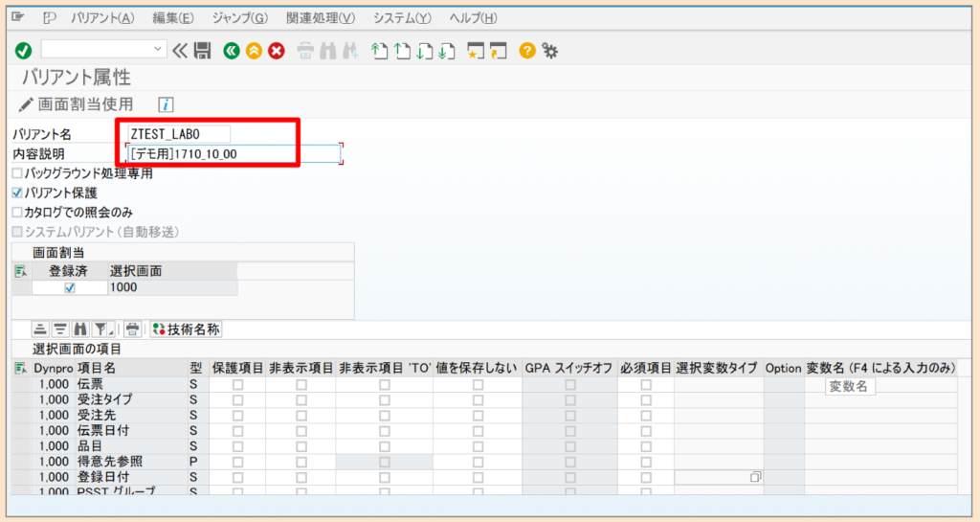Open the 編集(E) menu
The height and width of the screenshot is (522, 980).
point(172,18)
